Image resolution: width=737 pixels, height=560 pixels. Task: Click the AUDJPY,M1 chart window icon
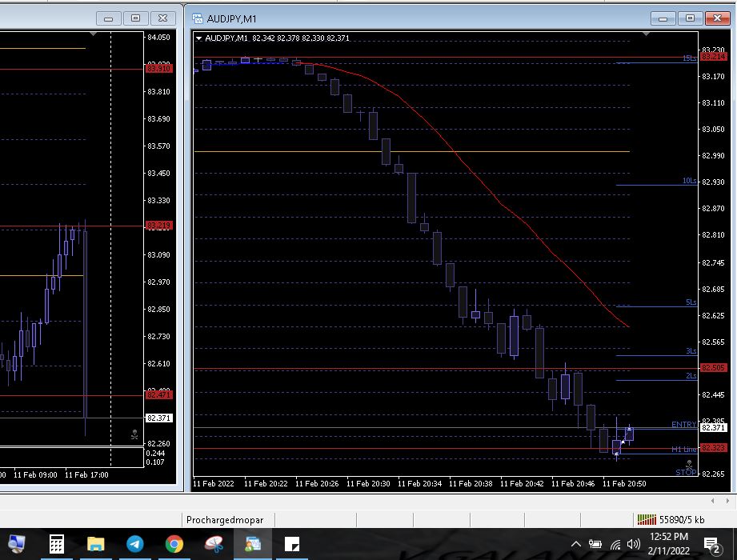coord(198,18)
